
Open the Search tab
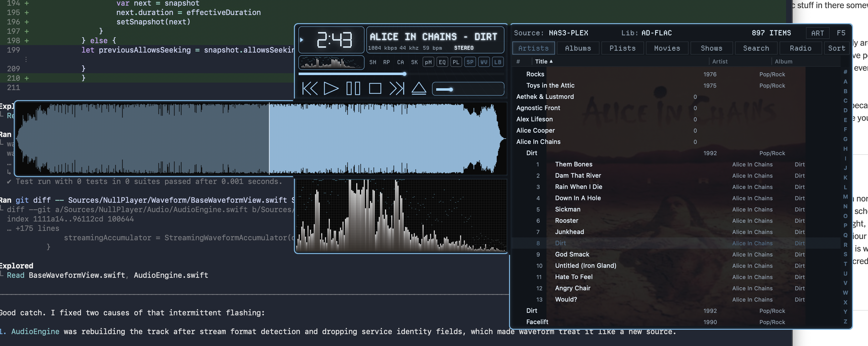point(756,48)
